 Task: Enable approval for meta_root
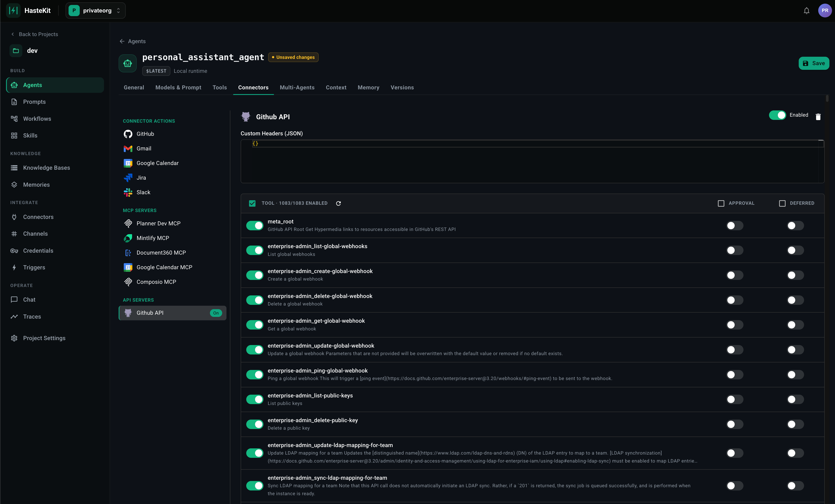pos(735,226)
